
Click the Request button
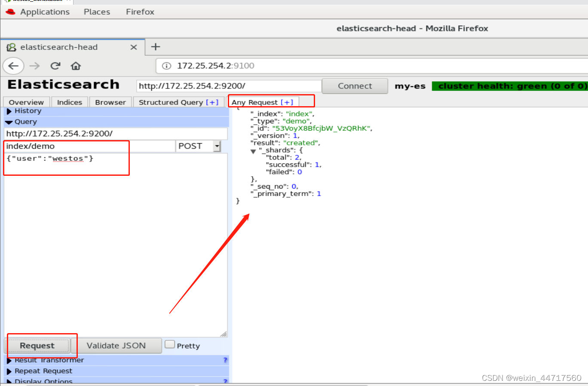click(x=37, y=346)
